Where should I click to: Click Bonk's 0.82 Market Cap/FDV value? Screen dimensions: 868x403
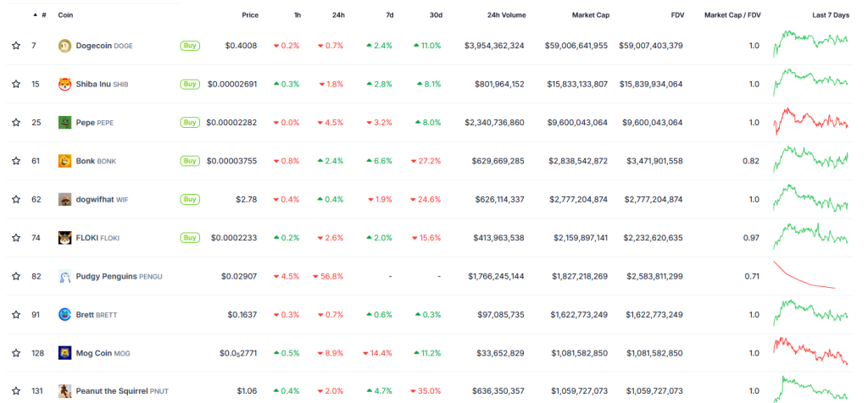752,161
